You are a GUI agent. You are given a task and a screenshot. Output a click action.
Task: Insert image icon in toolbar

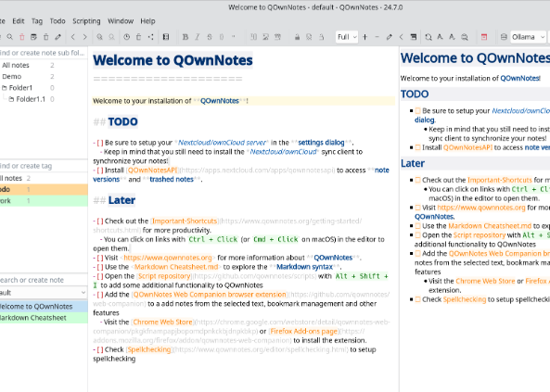coord(266,37)
